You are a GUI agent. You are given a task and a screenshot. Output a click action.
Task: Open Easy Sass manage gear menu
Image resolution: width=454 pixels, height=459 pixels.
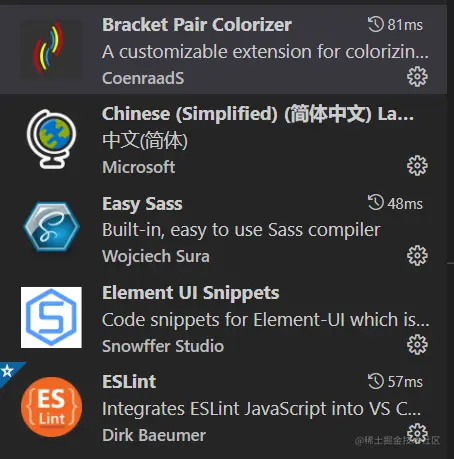417,255
